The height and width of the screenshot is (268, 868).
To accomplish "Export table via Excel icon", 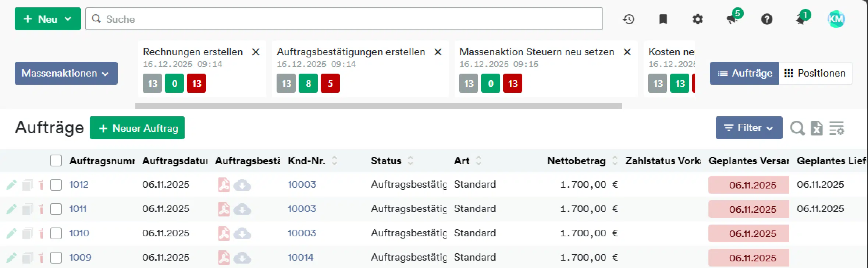I will click(817, 128).
